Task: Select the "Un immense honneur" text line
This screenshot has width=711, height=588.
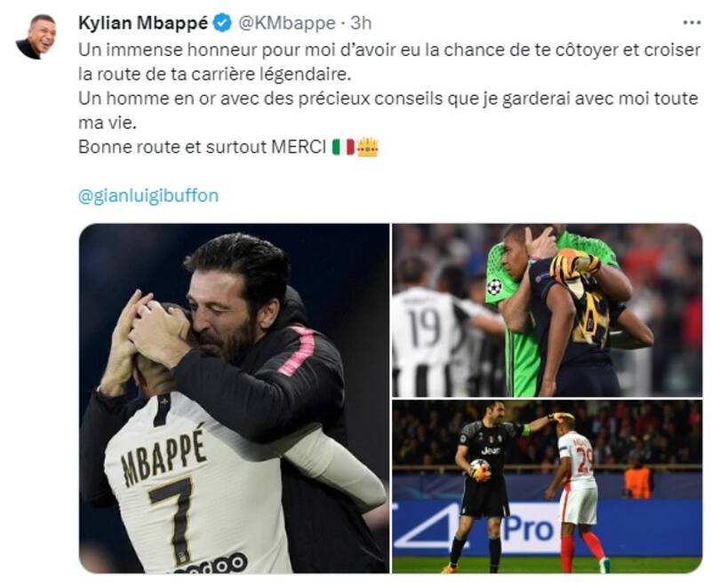Action: point(389,50)
